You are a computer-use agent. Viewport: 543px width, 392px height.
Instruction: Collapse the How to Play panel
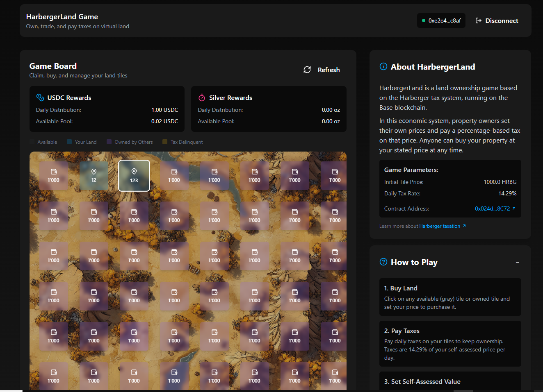[518, 262]
